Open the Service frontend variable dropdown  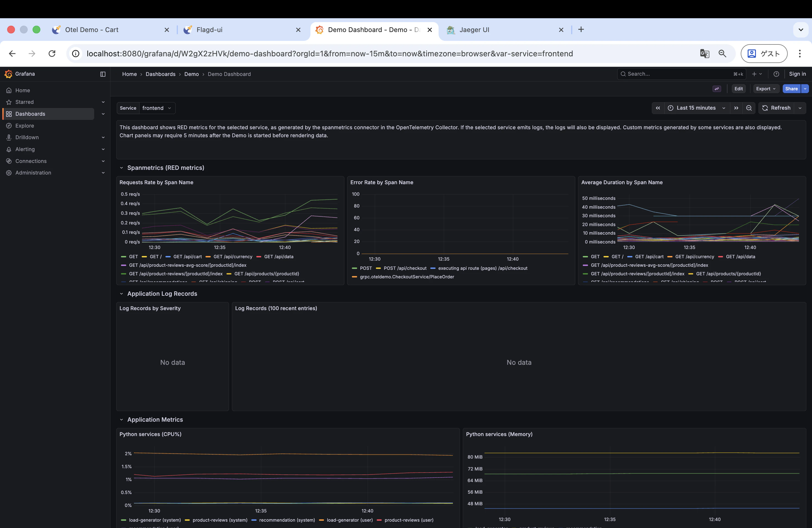(x=157, y=108)
